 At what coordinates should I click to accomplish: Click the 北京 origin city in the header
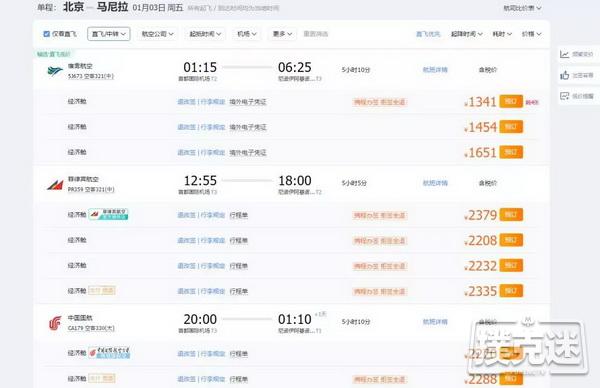(x=73, y=7)
